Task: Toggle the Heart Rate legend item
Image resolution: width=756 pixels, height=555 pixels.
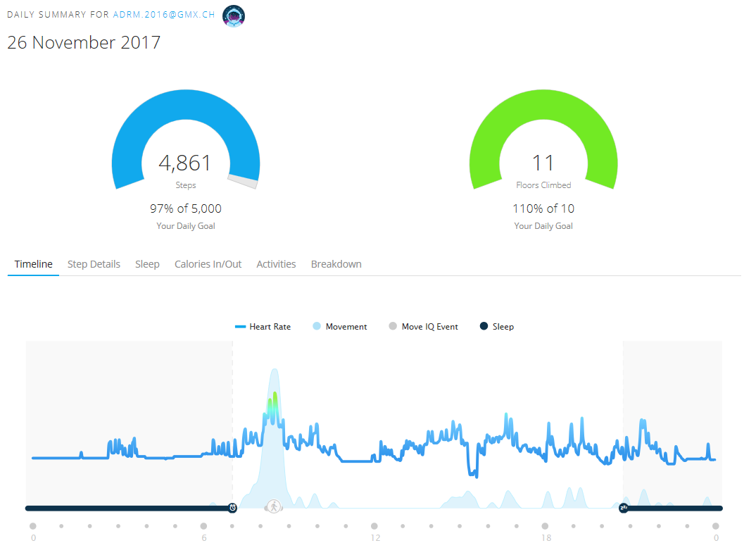Action: coord(263,327)
